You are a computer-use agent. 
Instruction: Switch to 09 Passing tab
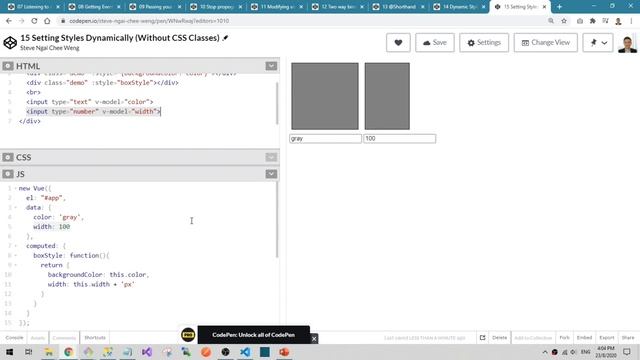click(x=155, y=7)
